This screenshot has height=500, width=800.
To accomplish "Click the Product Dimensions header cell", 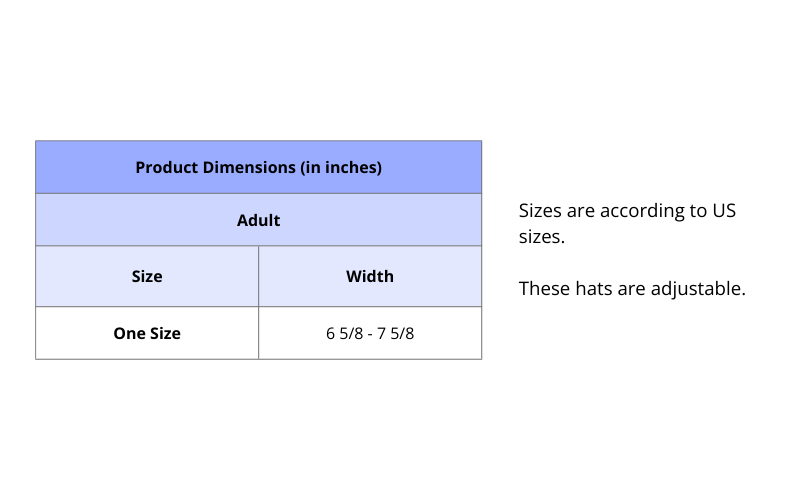I will click(x=258, y=167).
